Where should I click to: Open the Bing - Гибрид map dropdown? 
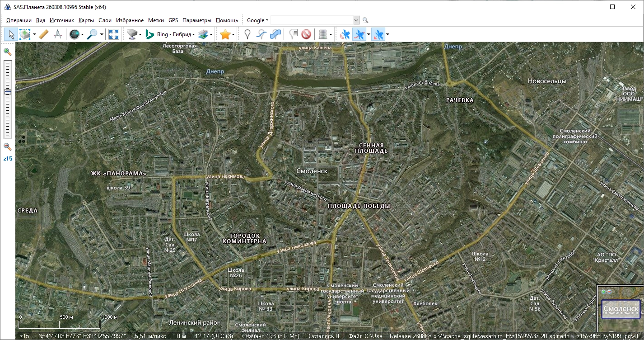(x=176, y=34)
